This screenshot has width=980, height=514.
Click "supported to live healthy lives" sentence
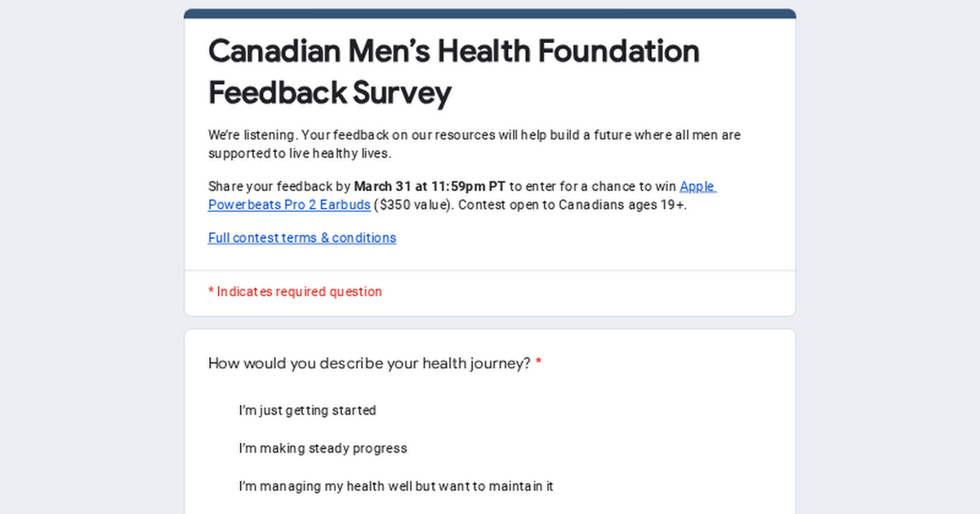300,153
